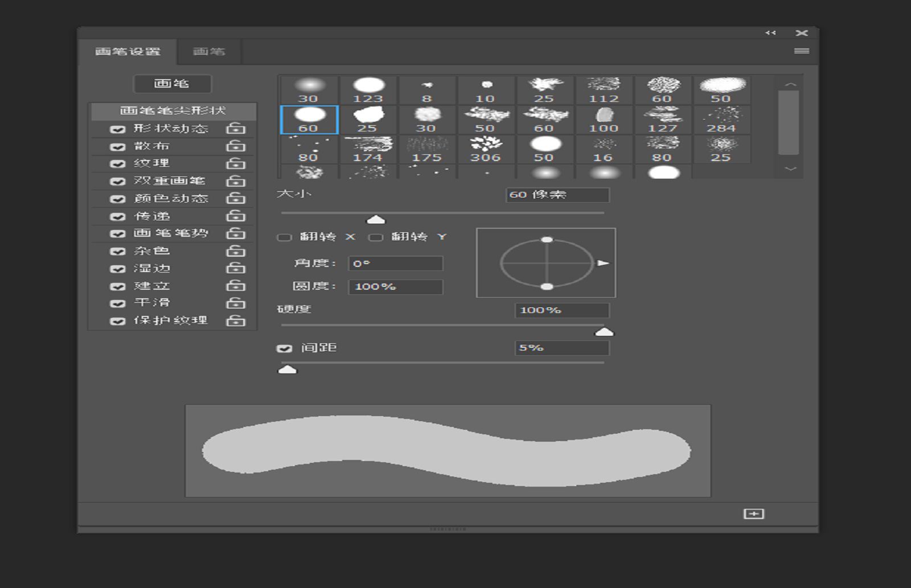The image size is (911, 588).
Task: Open the brush panel flyout menu
Action: (x=802, y=51)
